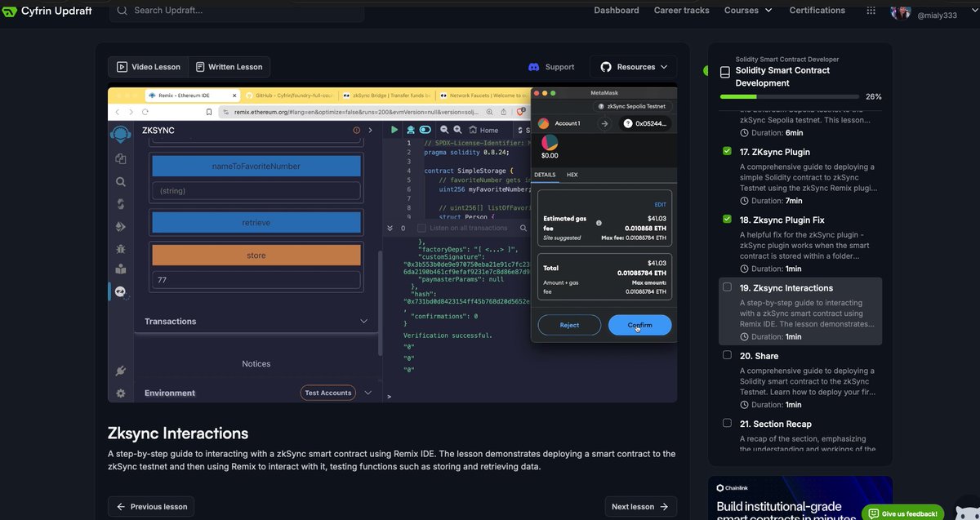Open Remix Deploy & Run sidebar icon

121,226
